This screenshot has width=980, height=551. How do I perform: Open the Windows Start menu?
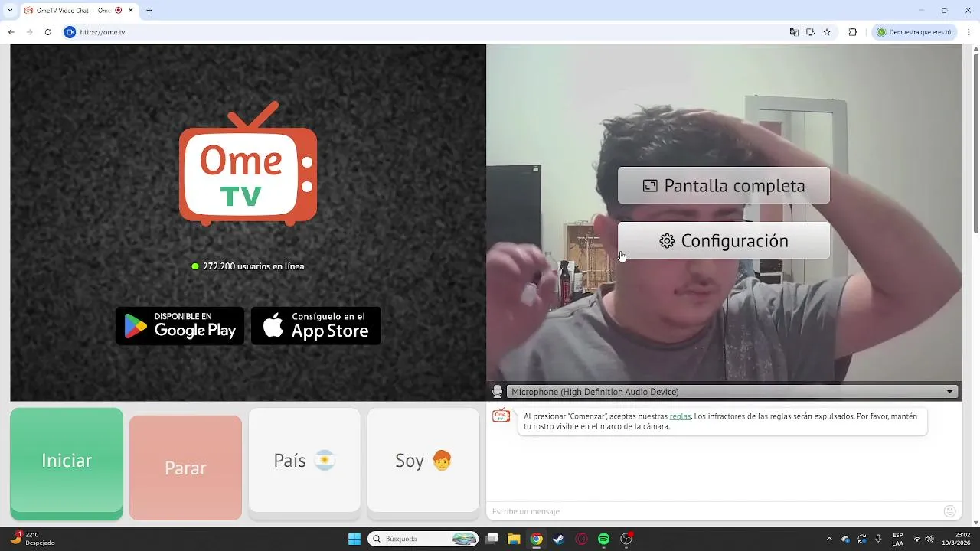[354, 539]
